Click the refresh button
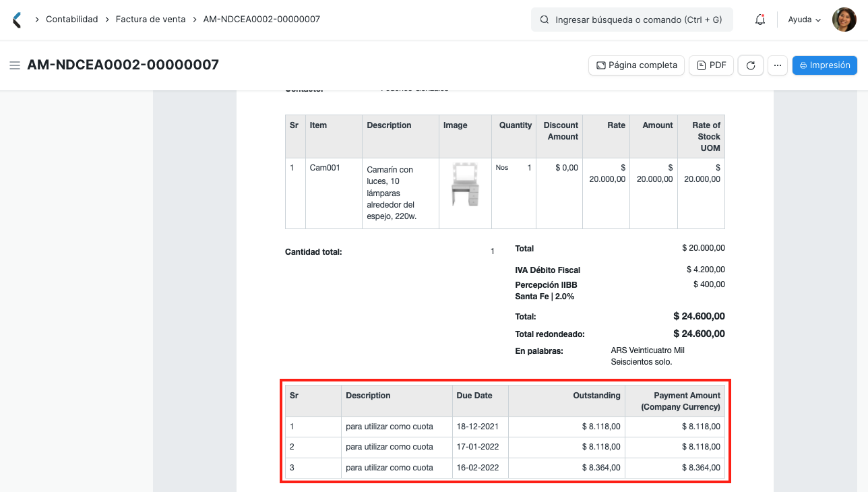Image resolution: width=868 pixels, height=492 pixels. click(x=751, y=65)
